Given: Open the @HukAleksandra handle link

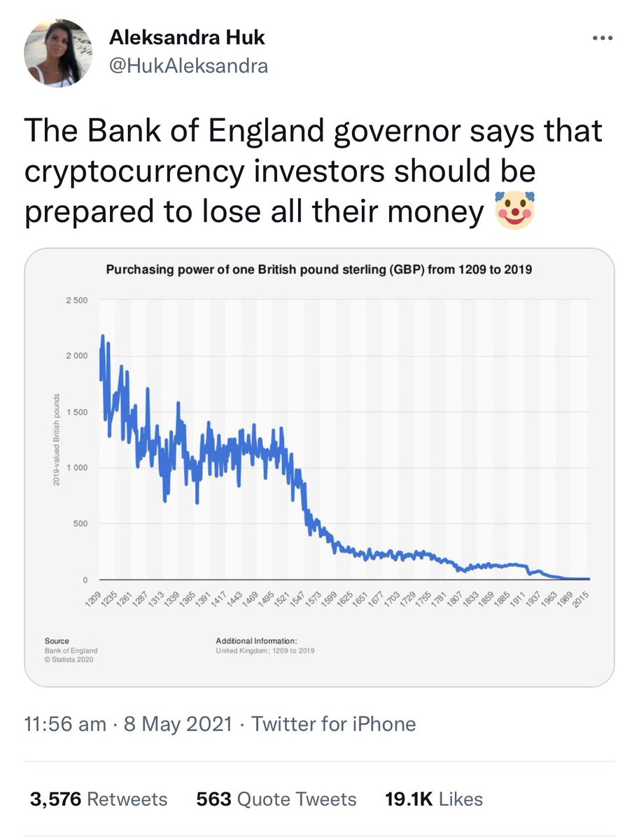Looking at the screenshot, I should [x=188, y=67].
